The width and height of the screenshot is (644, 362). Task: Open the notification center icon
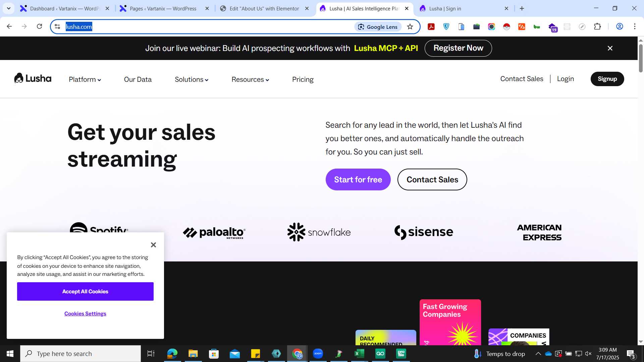pos(631,354)
